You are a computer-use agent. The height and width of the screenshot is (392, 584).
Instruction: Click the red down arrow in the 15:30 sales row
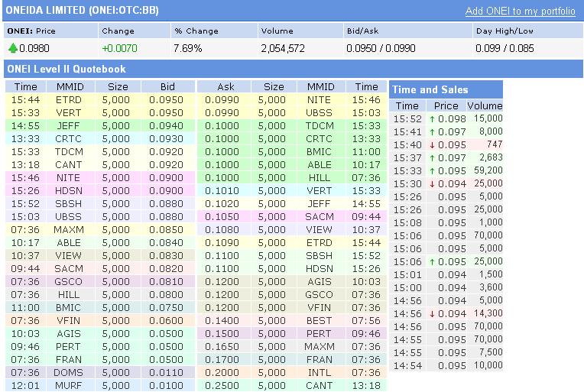click(x=432, y=184)
